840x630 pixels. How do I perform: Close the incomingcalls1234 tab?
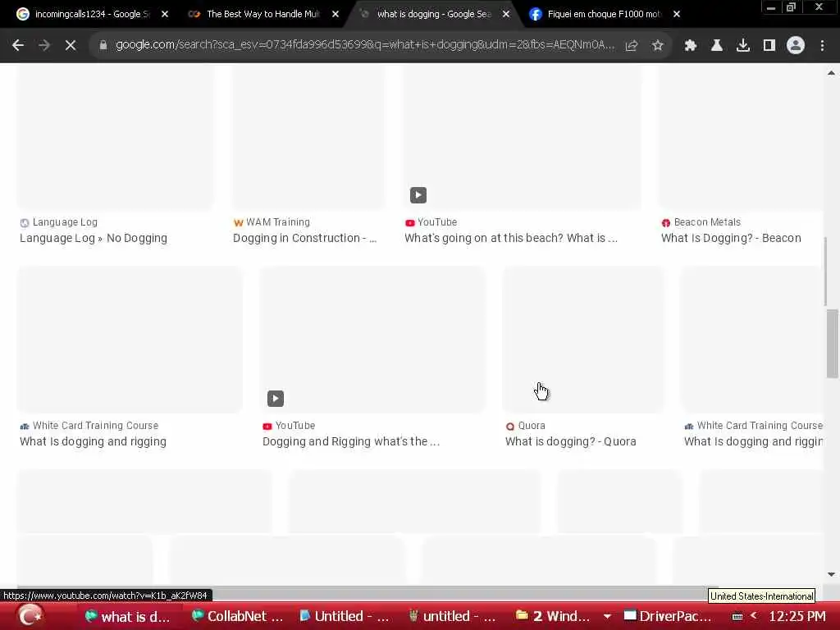[x=164, y=14]
